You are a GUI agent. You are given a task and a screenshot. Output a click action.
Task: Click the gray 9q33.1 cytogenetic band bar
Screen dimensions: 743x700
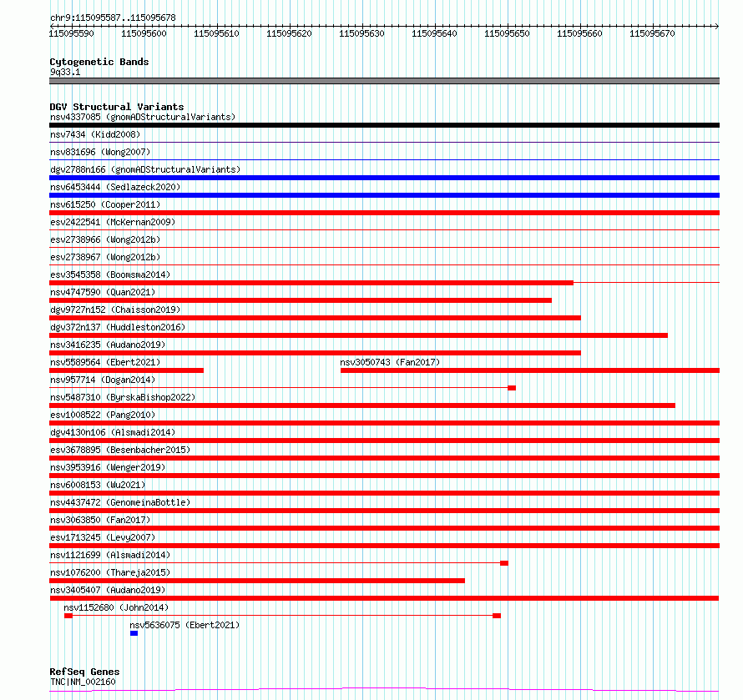[384, 81]
